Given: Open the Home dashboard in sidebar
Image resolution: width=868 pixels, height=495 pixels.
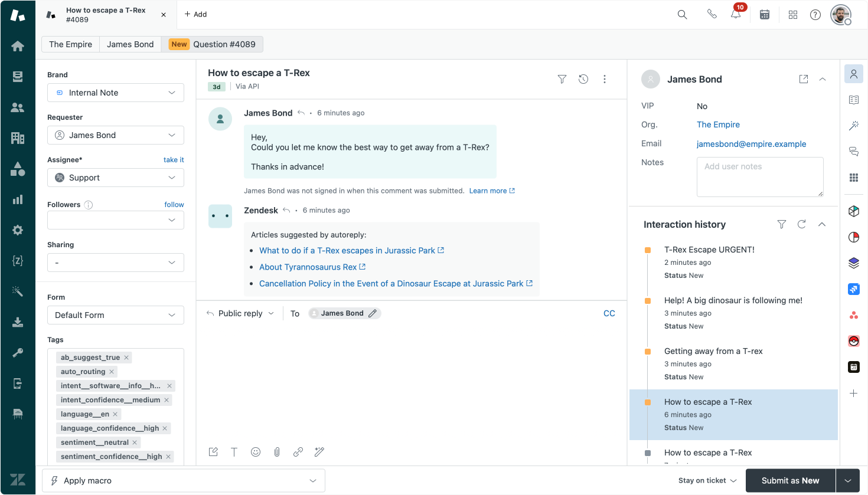Looking at the screenshot, I should (x=18, y=46).
